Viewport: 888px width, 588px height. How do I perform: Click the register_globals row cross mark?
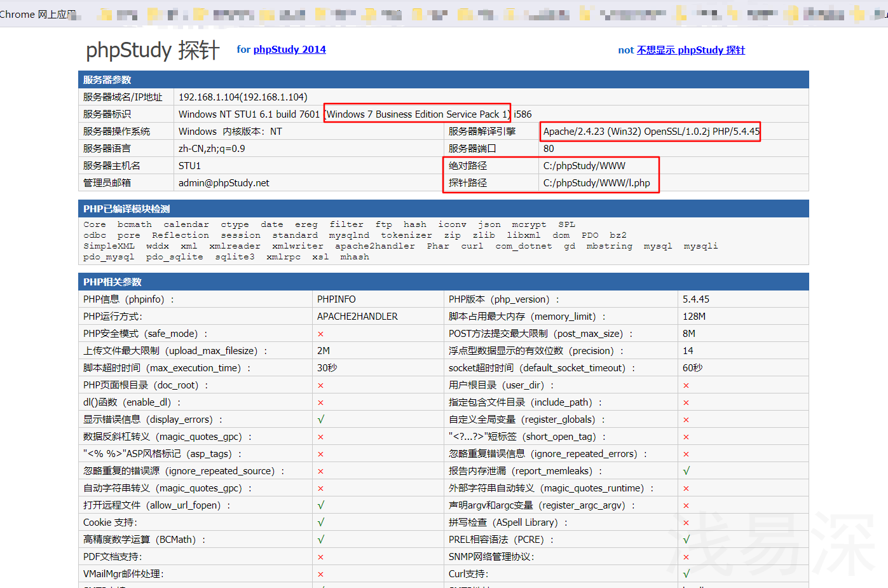tap(686, 420)
